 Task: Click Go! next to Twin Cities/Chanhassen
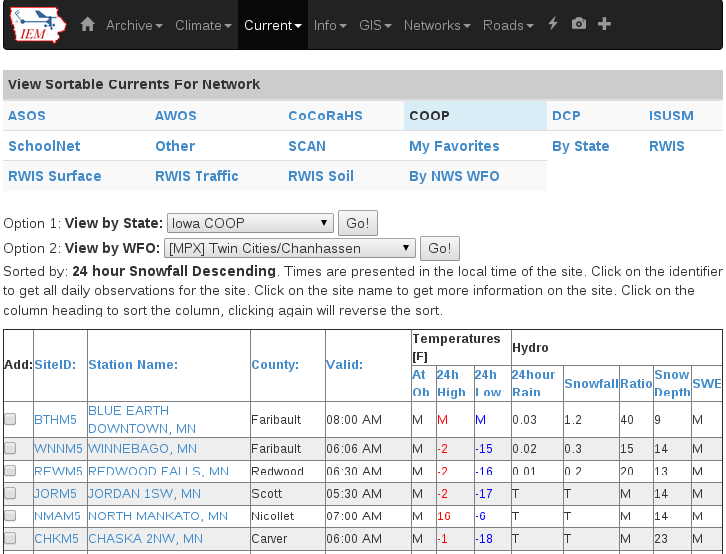click(439, 248)
